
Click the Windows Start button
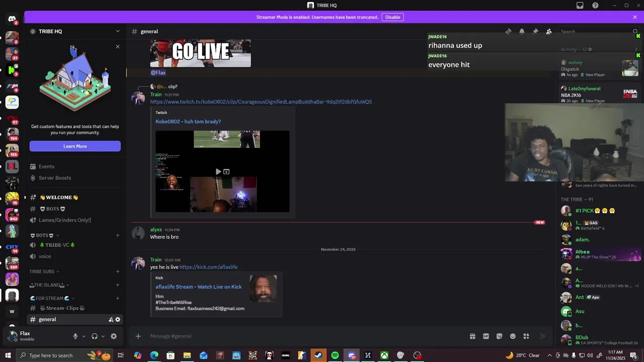pyautogui.click(x=8, y=355)
